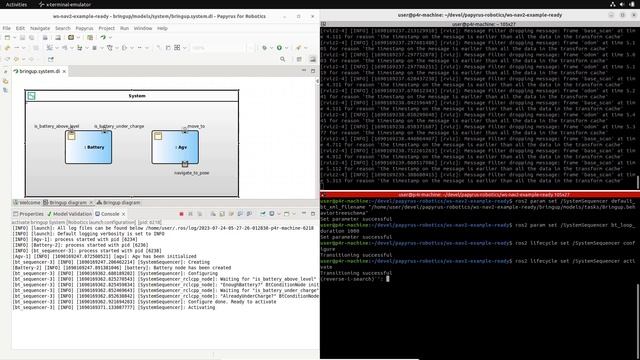
Task: Open the New file dropdown arrow
Action: click(x=15, y=38)
